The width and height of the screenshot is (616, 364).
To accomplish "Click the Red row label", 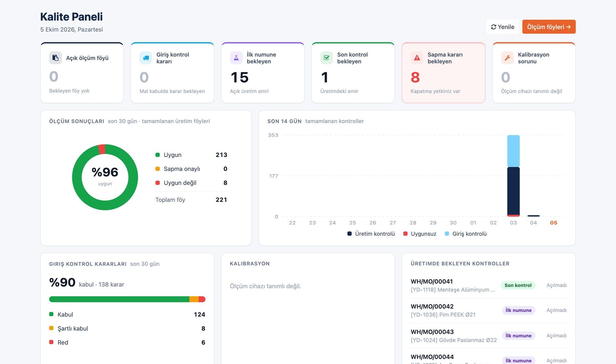I will [63, 342].
